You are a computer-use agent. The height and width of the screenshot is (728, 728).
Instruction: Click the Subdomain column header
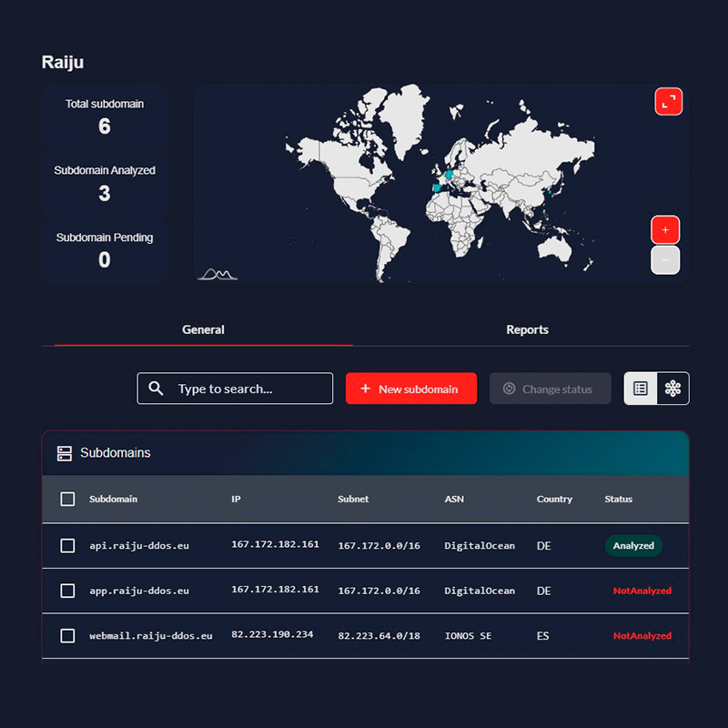tap(113, 499)
